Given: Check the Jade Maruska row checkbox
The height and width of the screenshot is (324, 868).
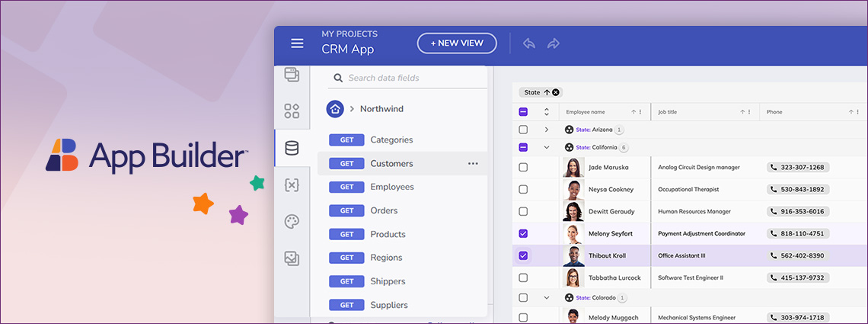Looking at the screenshot, I should (x=523, y=167).
